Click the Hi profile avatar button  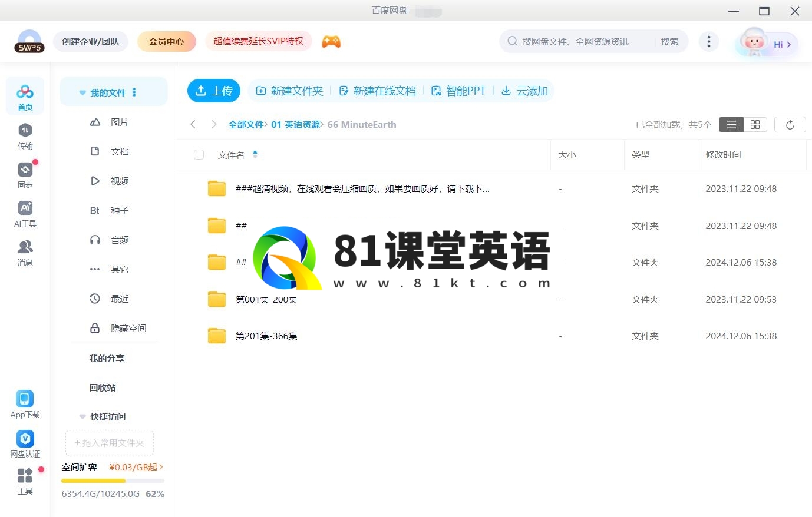tap(767, 42)
